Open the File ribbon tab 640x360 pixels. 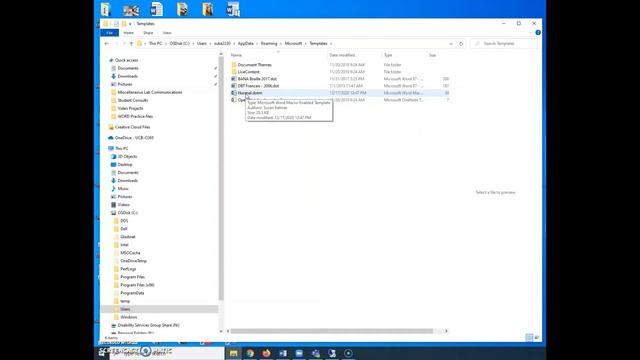(109, 33)
